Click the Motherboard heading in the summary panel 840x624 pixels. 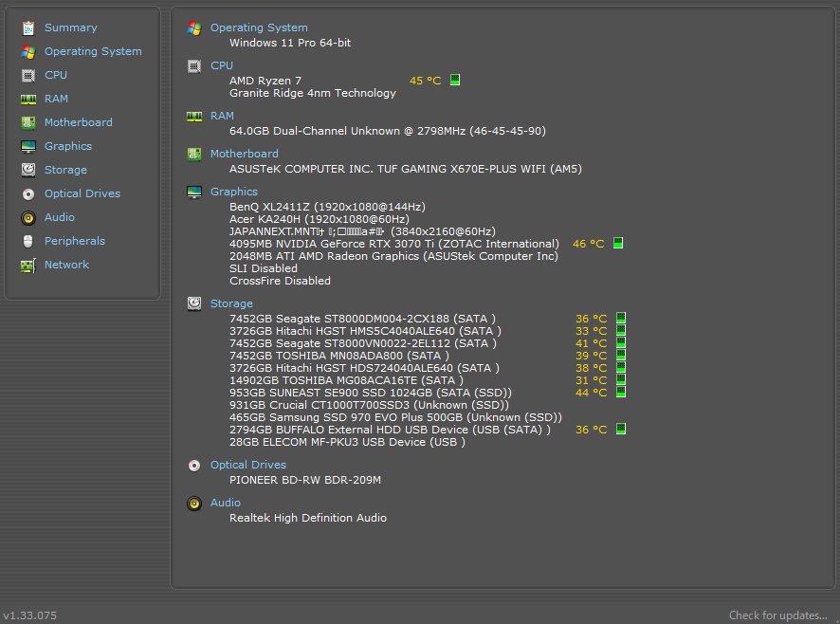244,154
